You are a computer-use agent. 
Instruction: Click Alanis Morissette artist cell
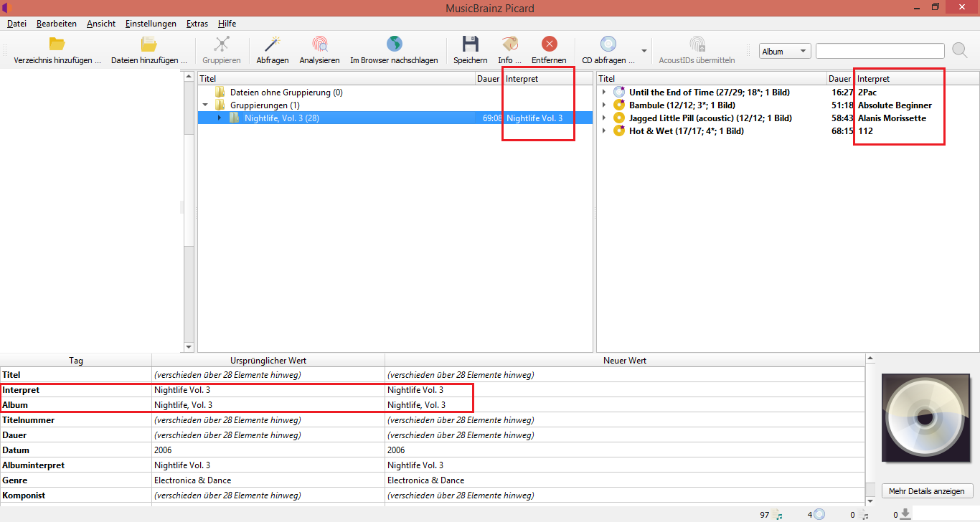pyautogui.click(x=892, y=118)
